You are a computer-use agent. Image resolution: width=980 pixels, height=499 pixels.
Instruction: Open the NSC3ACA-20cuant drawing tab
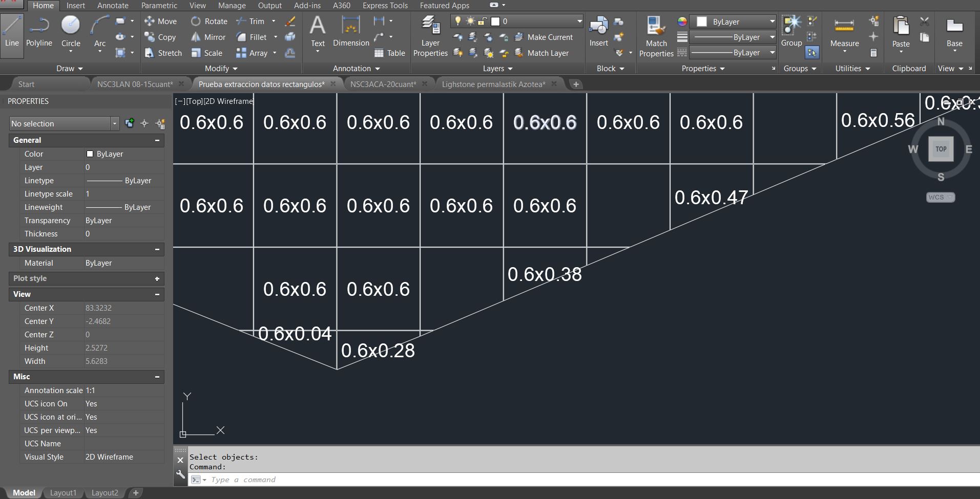pyautogui.click(x=383, y=84)
